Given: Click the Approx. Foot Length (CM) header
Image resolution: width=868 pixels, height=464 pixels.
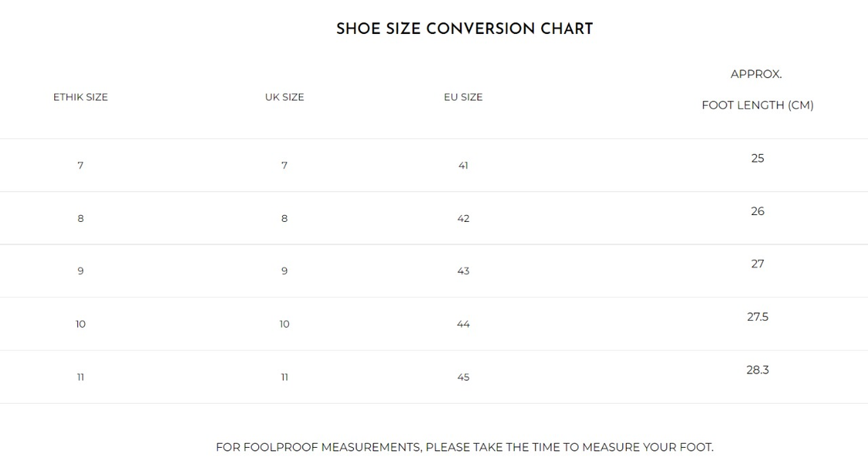Looking at the screenshot, I should pyautogui.click(x=757, y=105).
